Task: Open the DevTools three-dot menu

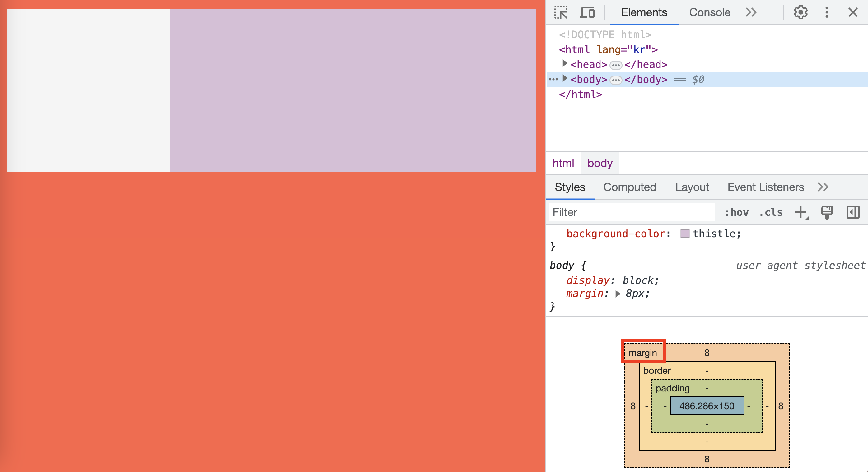Action: pos(827,12)
